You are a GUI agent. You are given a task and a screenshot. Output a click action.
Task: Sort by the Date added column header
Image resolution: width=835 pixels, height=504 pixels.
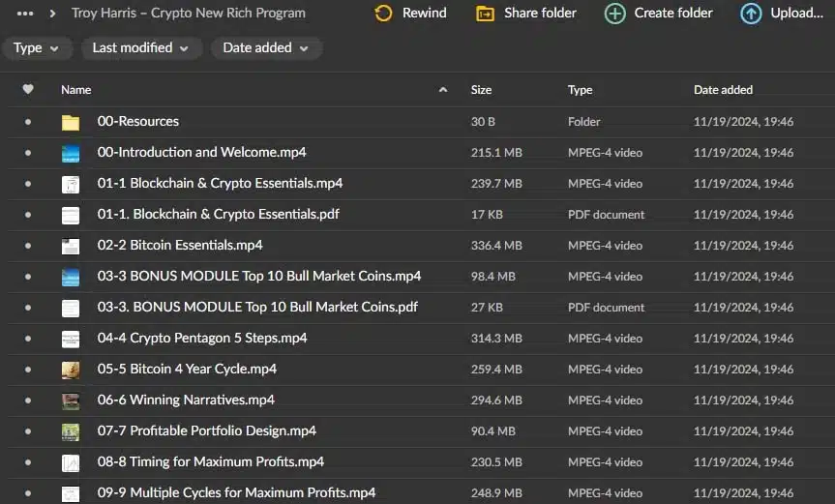(723, 90)
